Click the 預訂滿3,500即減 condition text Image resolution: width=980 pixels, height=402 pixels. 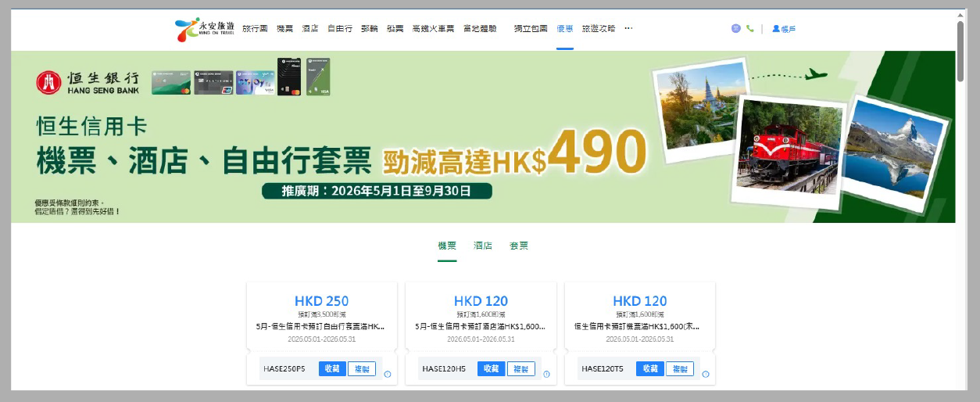[x=321, y=314]
